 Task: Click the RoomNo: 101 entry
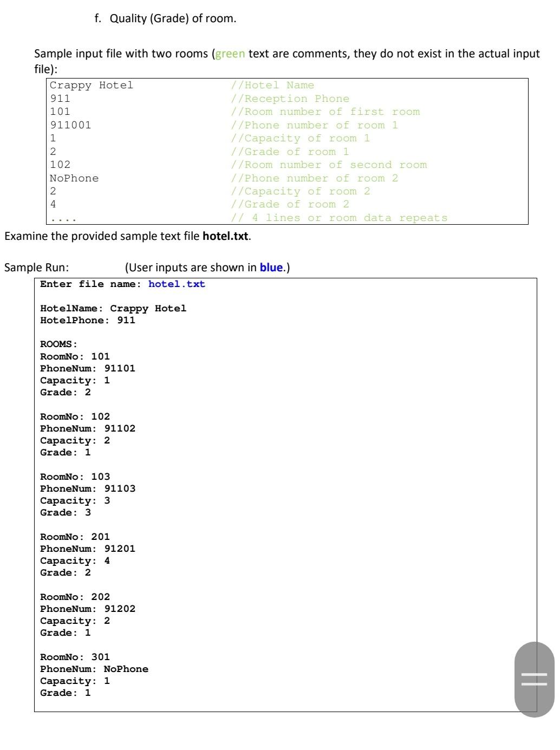click(x=76, y=356)
